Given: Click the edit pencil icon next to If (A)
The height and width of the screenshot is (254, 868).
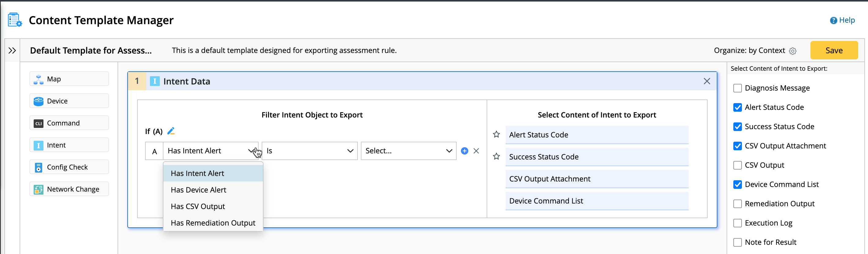Looking at the screenshot, I should [171, 131].
